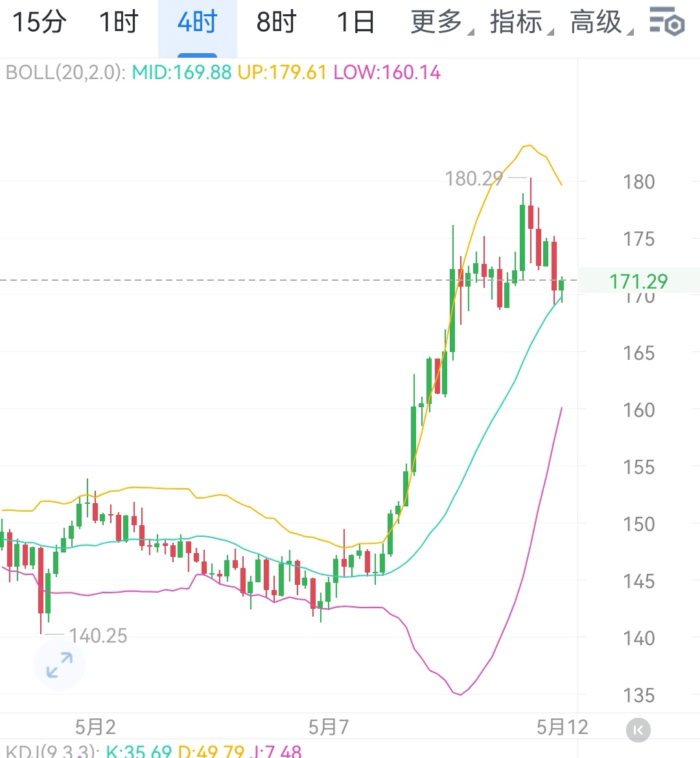Click the 165 price axis label

(638, 353)
